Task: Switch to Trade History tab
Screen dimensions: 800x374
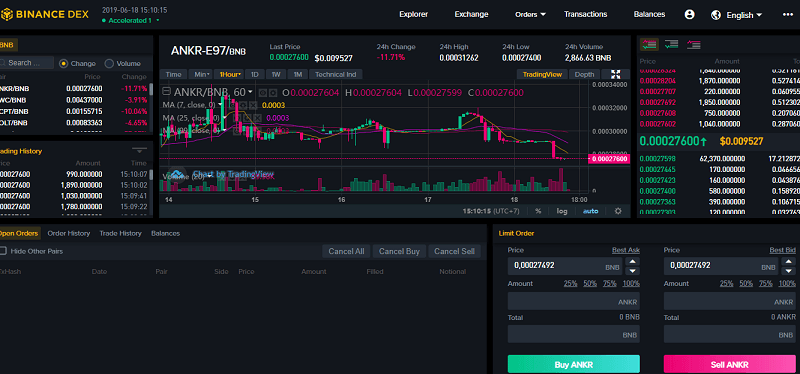Action: [x=120, y=233]
